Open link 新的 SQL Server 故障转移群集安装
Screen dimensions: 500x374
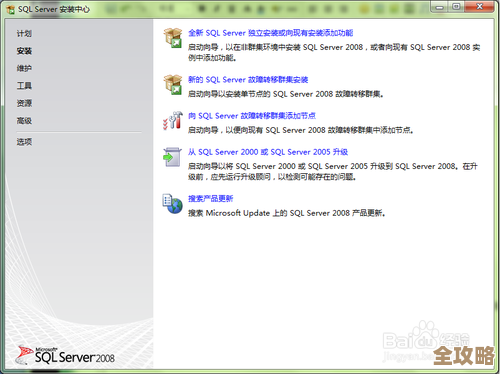click(248, 79)
